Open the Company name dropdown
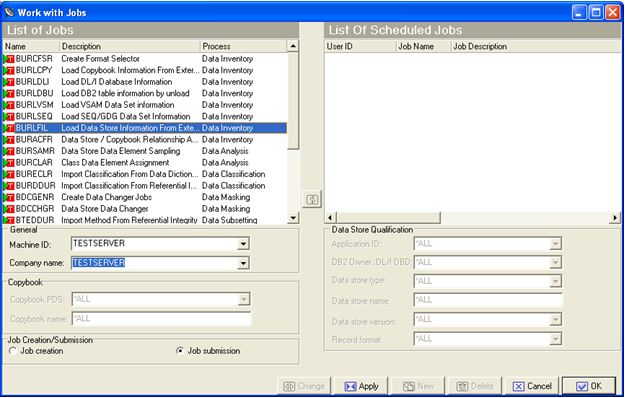 [x=243, y=263]
